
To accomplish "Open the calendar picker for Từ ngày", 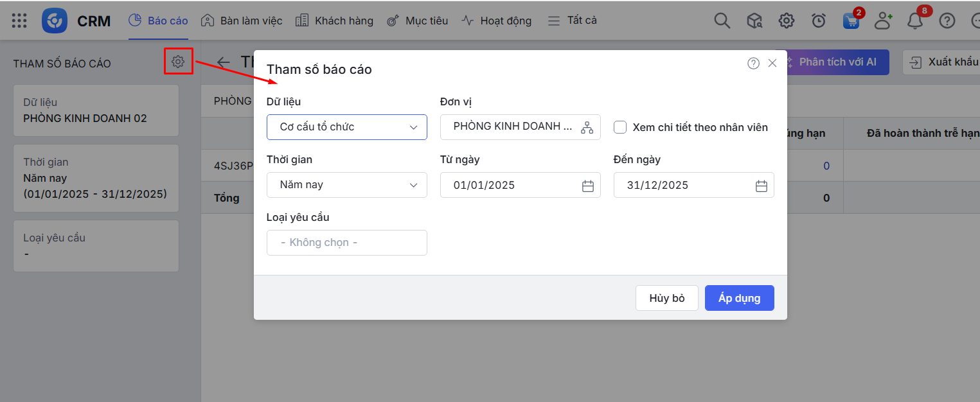I will coord(587,186).
